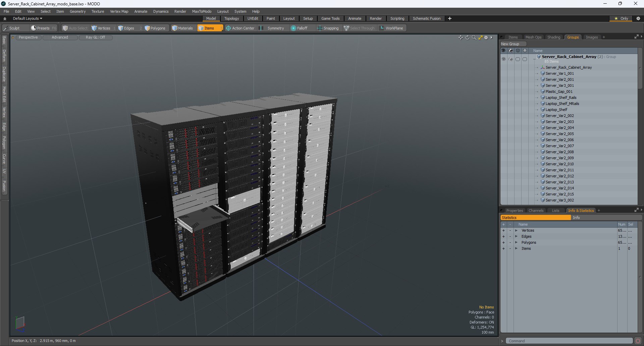This screenshot has height=346, width=644.
Task: Add new layout tab with plus button
Action: [x=450, y=18]
